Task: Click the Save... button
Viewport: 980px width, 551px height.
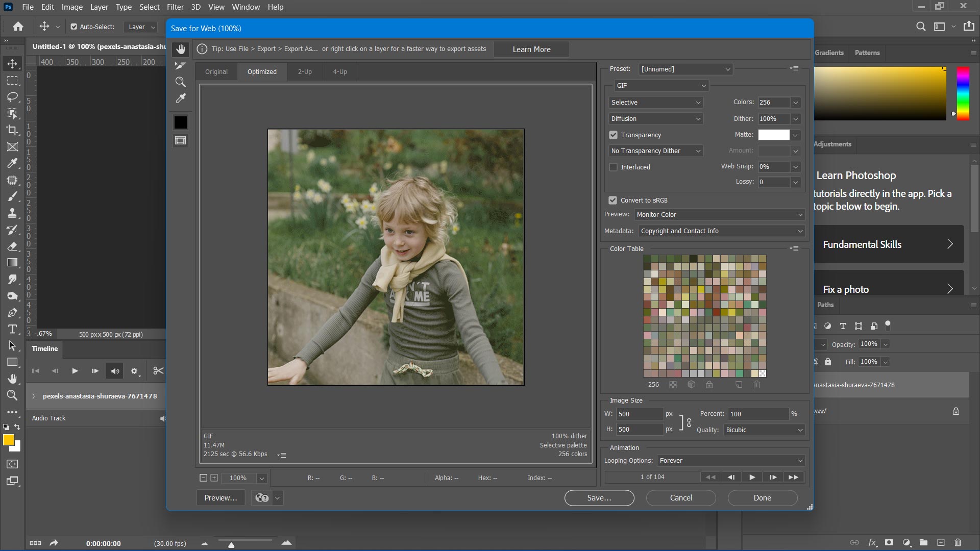Action: (x=599, y=498)
